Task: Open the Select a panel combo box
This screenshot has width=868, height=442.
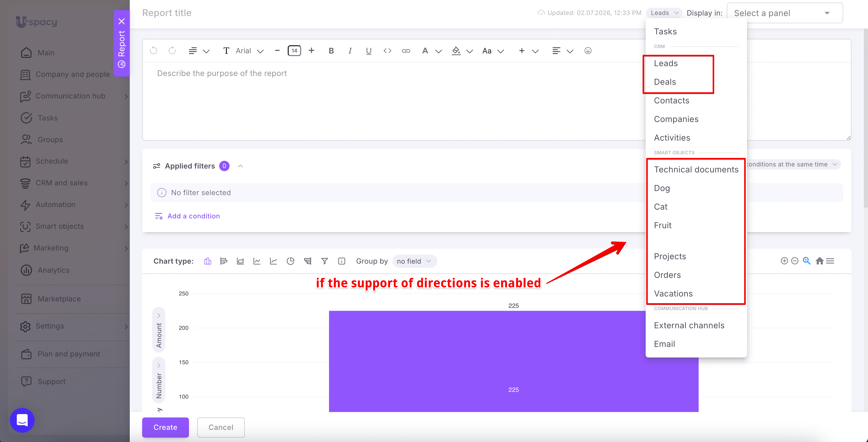Action: click(x=785, y=13)
